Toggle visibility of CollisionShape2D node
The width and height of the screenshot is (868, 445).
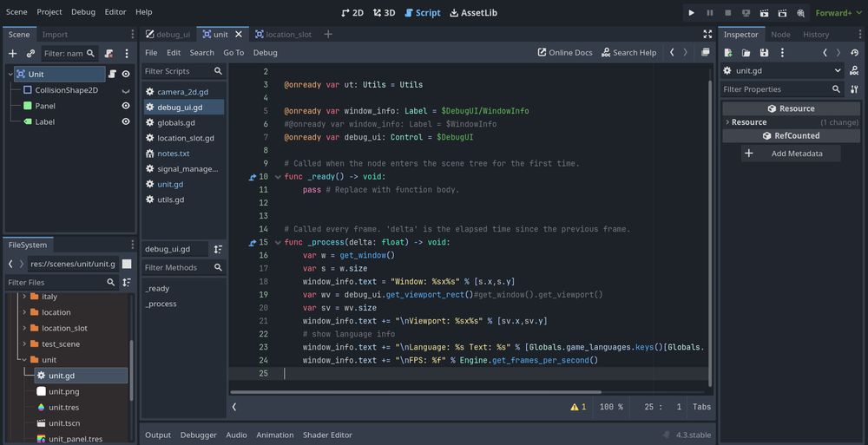pyautogui.click(x=126, y=90)
